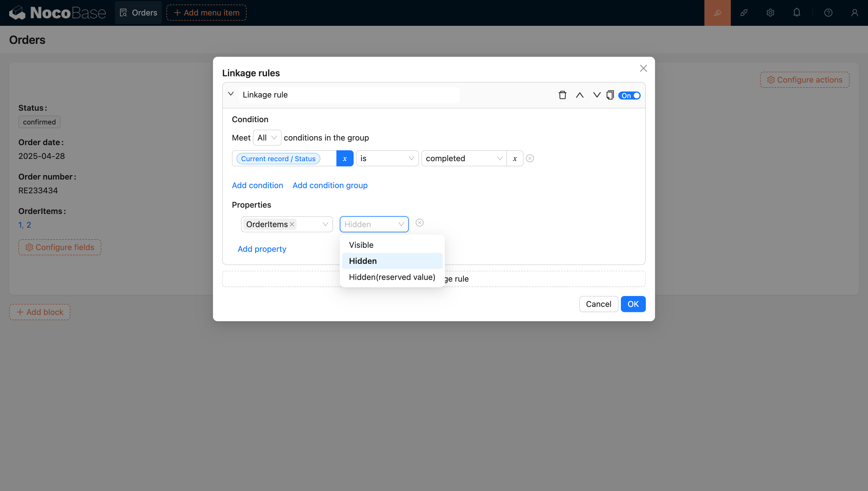The width and height of the screenshot is (868, 491).
Task: Open the 'is' operator dropdown
Action: [x=387, y=159]
